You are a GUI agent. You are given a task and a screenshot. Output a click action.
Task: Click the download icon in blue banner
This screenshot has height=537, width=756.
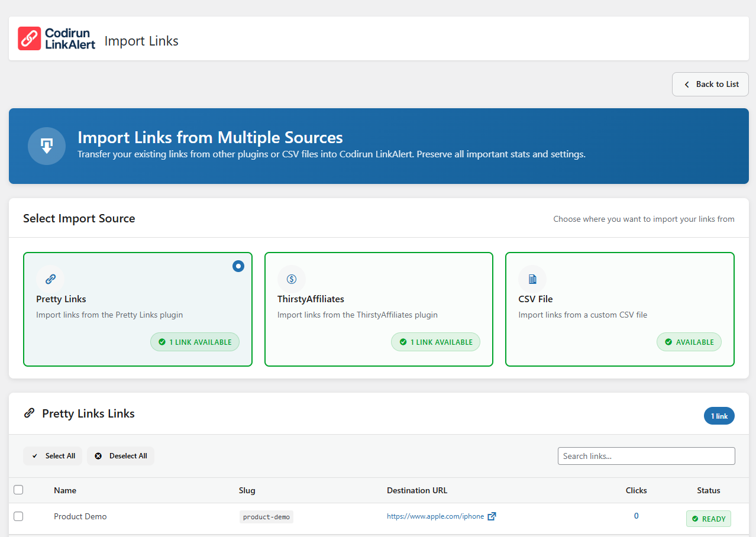tap(47, 146)
